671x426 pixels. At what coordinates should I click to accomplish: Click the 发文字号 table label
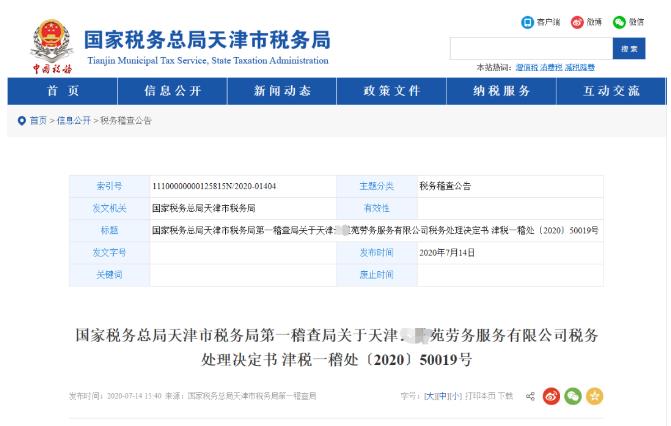[x=109, y=253]
